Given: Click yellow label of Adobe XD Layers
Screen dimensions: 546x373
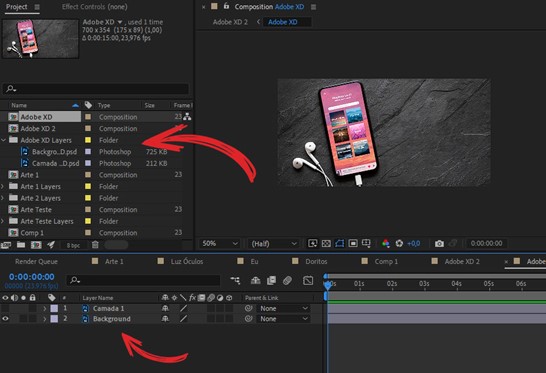Looking at the screenshot, I should [x=88, y=140].
